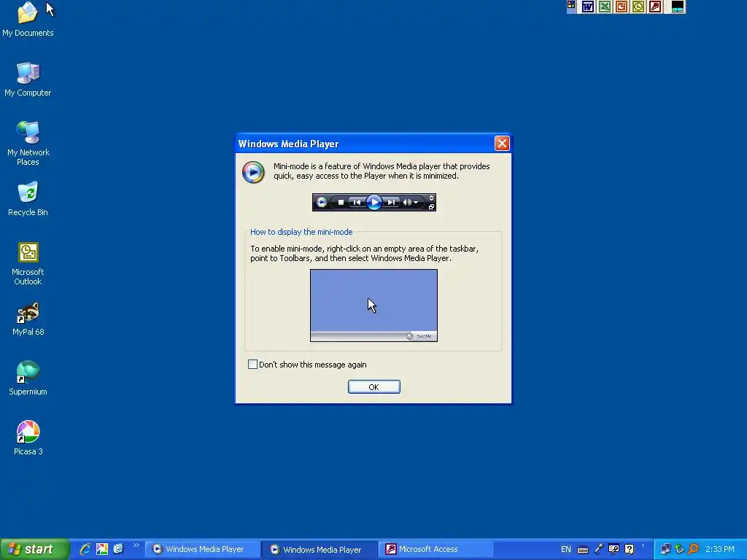Launch Outlook from the Office Shortcut Bar
This screenshot has height=560, width=747.
(x=638, y=7)
